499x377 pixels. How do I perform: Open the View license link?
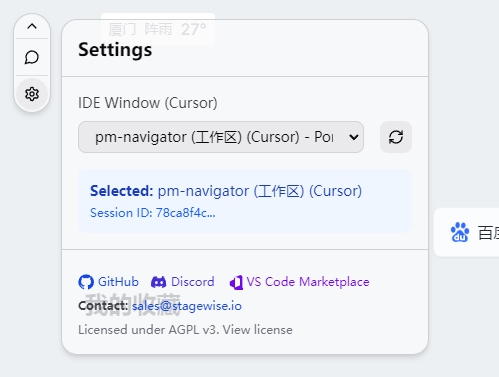[258, 330]
